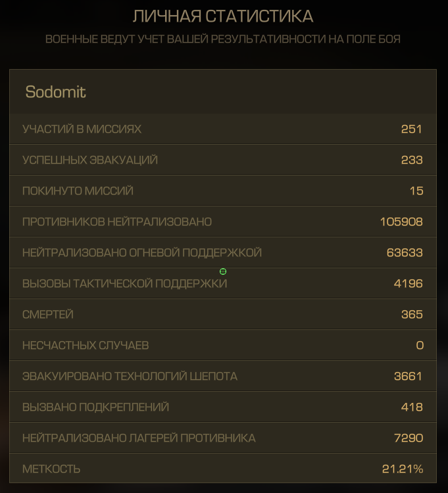
Task: Click the accuracy value 21.21%
Action: (403, 469)
